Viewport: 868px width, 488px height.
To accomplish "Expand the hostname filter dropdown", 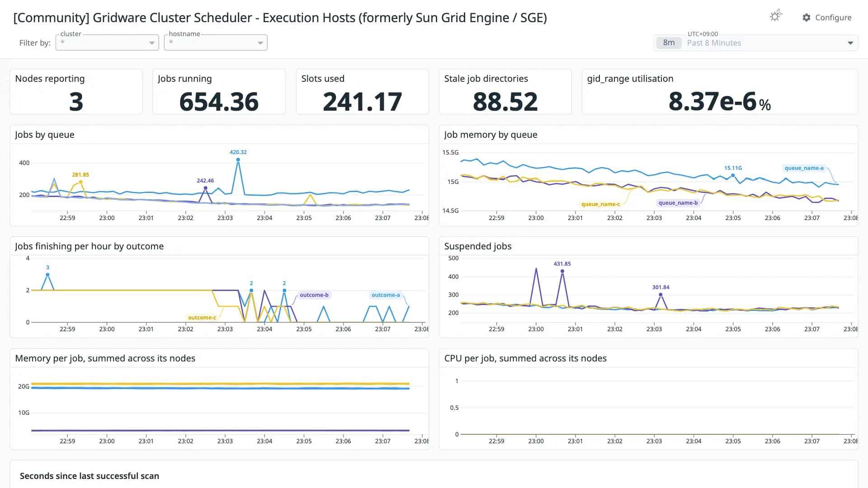I will pos(216,42).
